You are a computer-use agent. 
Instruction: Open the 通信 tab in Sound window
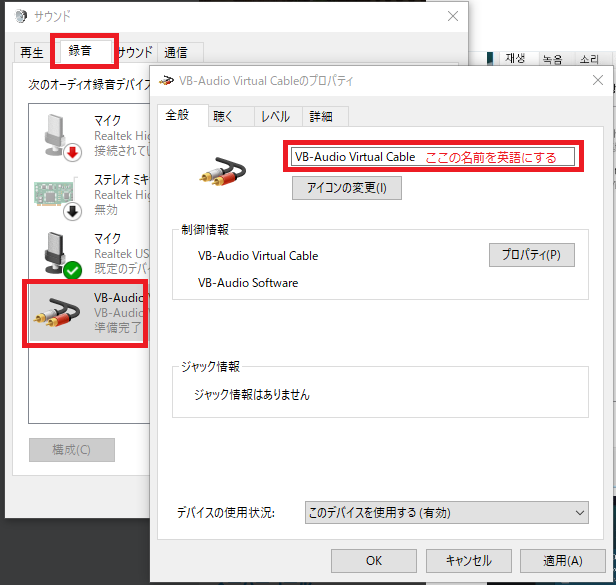(180, 52)
